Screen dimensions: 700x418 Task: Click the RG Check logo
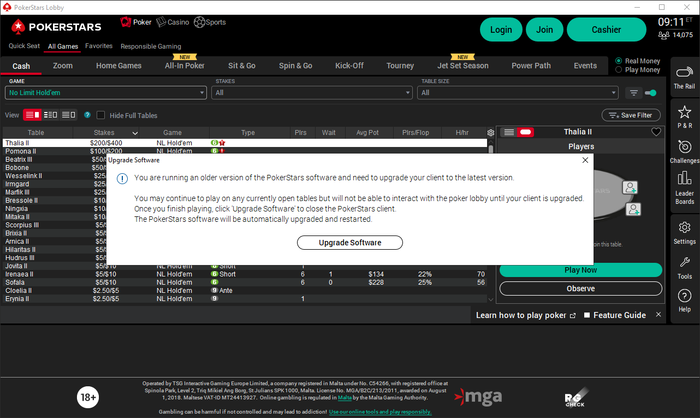(576, 397)
